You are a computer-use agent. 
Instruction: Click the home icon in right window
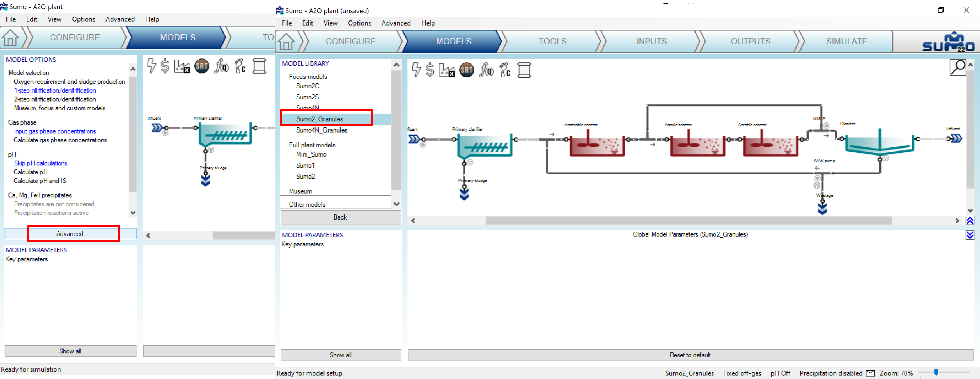click(286, 42)
